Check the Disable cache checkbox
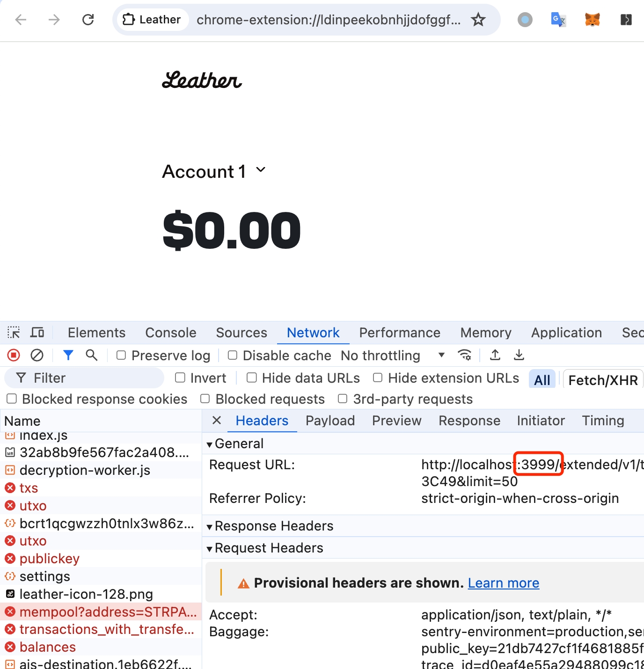 point(233,356)
